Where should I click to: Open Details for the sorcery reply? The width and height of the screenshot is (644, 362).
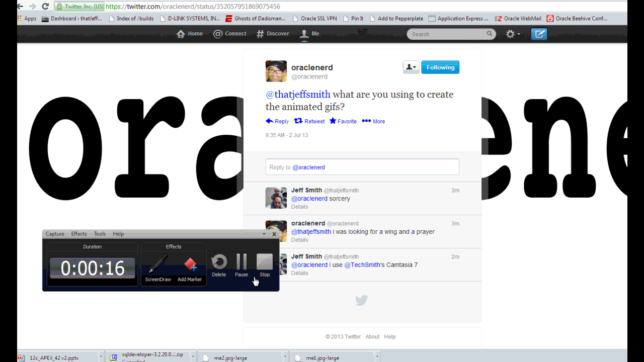coord(299,207)
